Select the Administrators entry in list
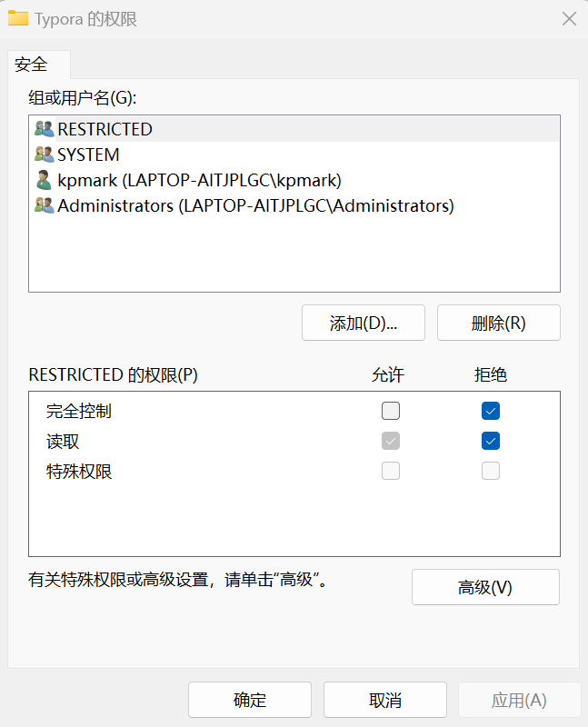588x727 pixels. point(294,205)
